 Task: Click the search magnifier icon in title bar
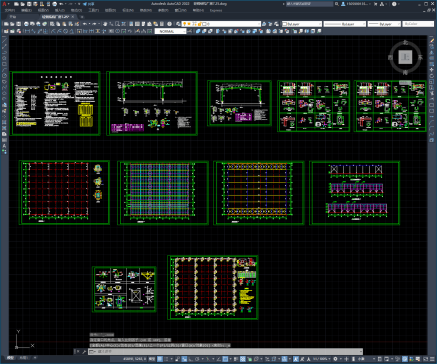coord(337,4)
